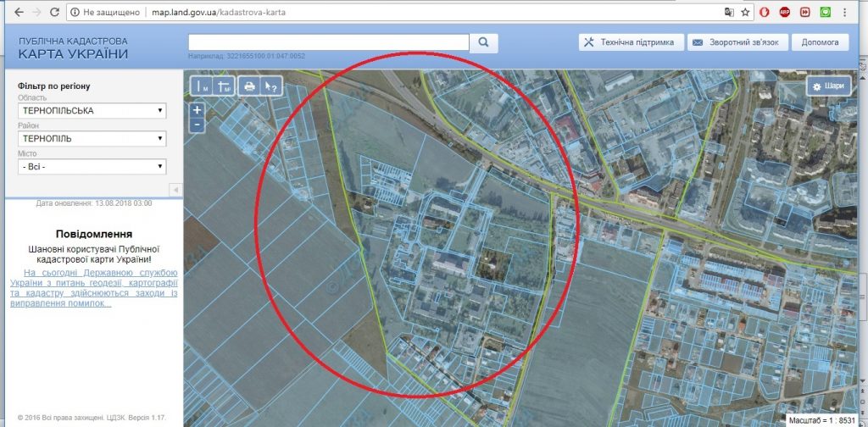Click the magnifier search button
This screenshot has height=427, width=868.
tap(483, 42)
